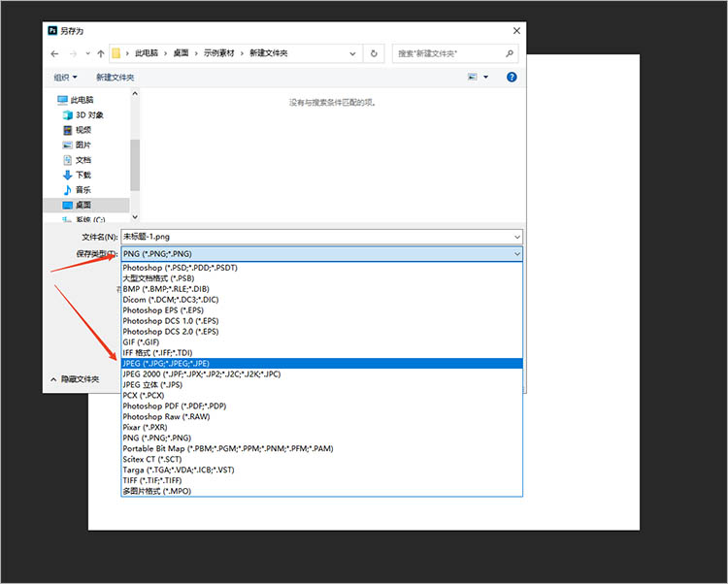Image resolution: width=728 pixels, height=584 pixels.
Task: Choose Targa format option
Action: click(321, 470)
